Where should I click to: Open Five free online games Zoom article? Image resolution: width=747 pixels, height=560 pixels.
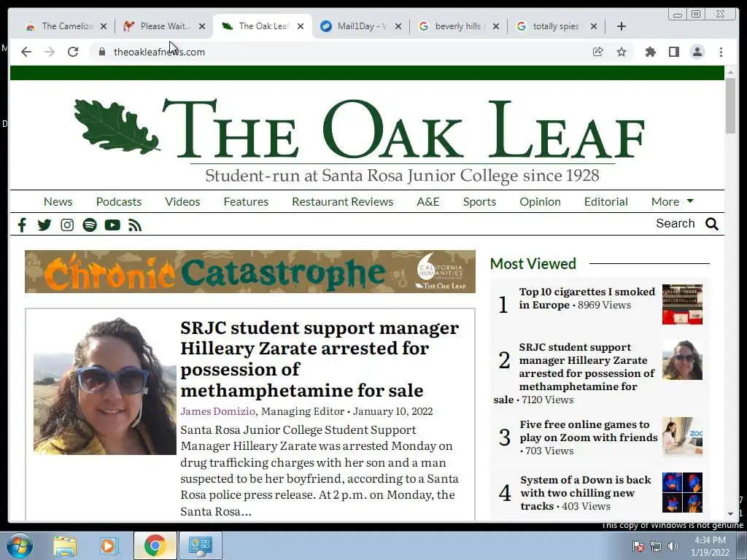(x=589, y=431)
